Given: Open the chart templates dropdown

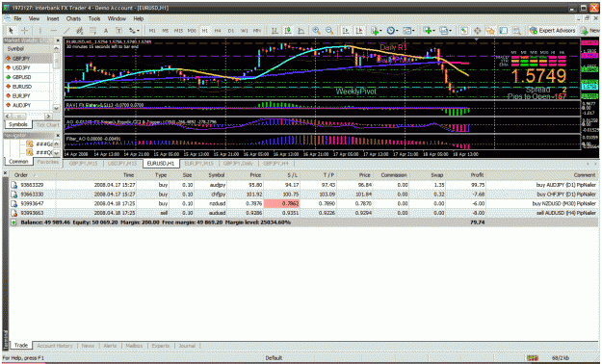Looking at the screenshot, I should pos(408,31).
